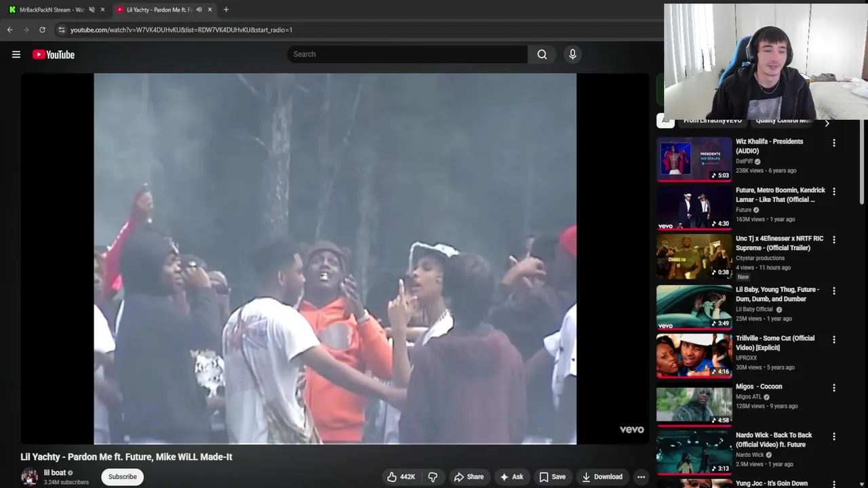The image size is (868, 488).
Task: Dislike the Pardon Me video
Action: pyautogui.click(x=433, y=476)
